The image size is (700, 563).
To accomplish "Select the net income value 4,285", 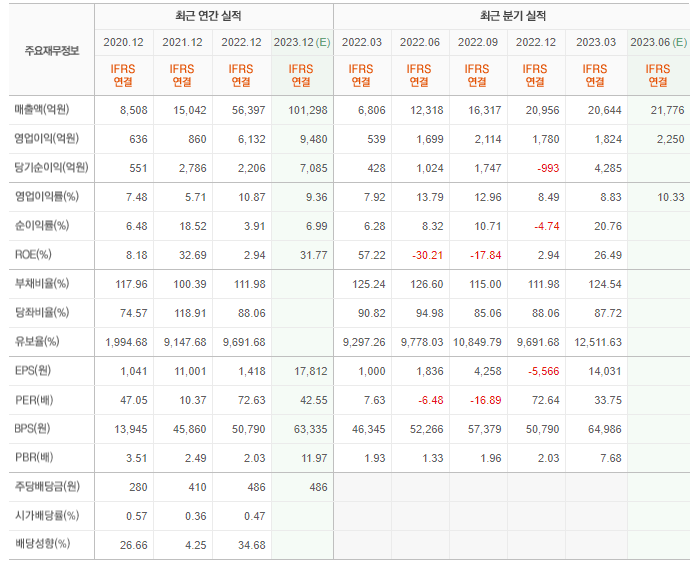I will 608,168.
